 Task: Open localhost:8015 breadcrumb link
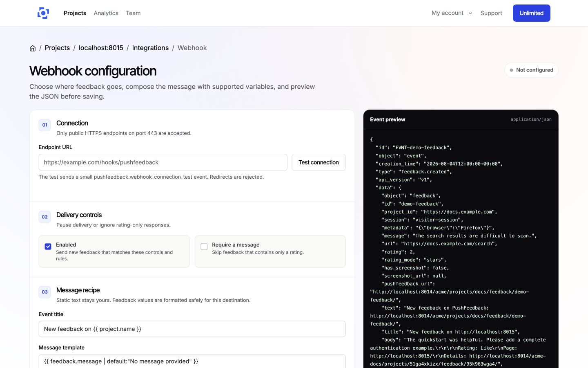tap(101, 48)
